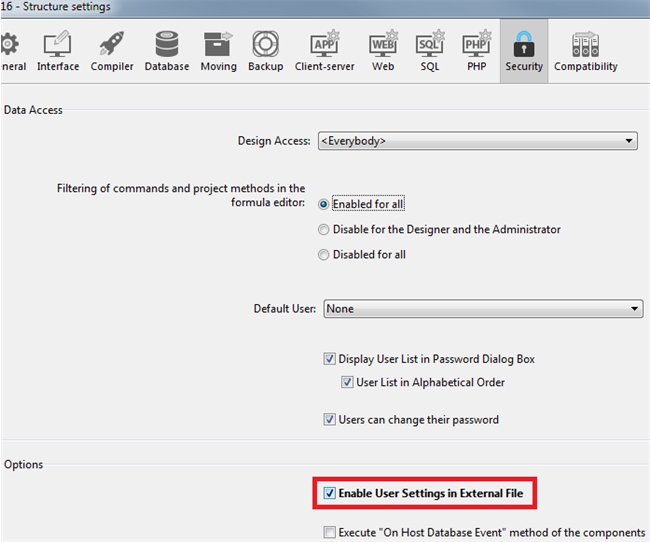This screenshot has height=542, width=650.
Task: Choose 'Disable for the Designer and the Administrator'
Action: pyautogui.click(x=324, y=229)
